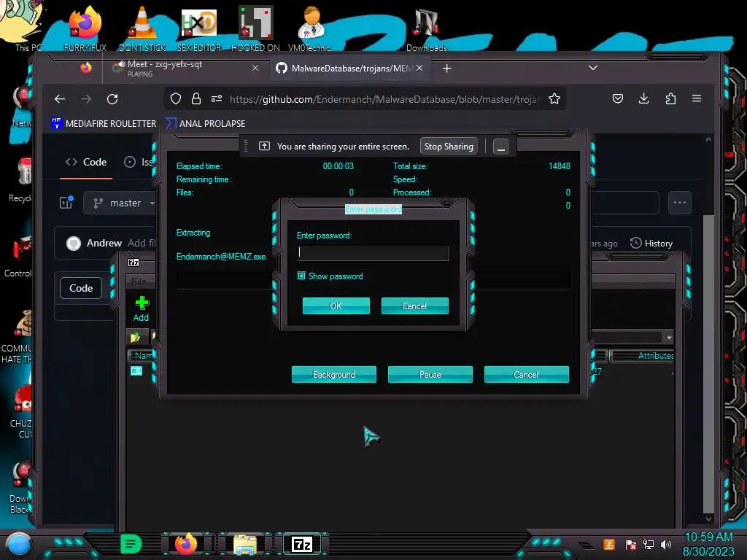This screenshot has width=747, height=560.
Task: Open site permissions icon in address bar
Action: 217,98
